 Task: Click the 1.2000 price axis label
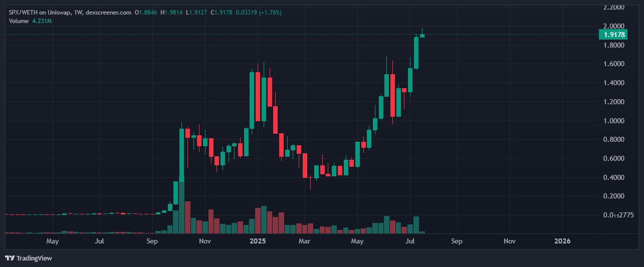(x=614, y=102)
